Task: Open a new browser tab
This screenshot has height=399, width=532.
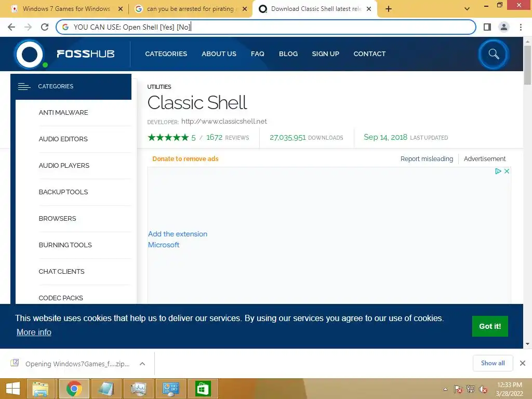Action: 389,9
